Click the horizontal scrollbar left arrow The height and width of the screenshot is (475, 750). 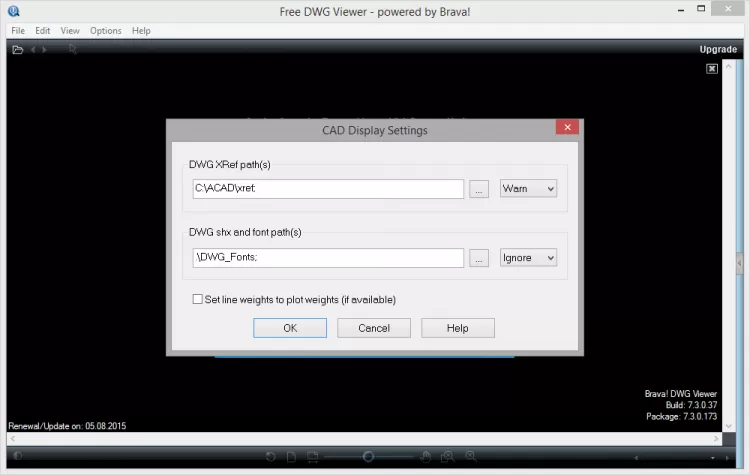pos(13,439)
